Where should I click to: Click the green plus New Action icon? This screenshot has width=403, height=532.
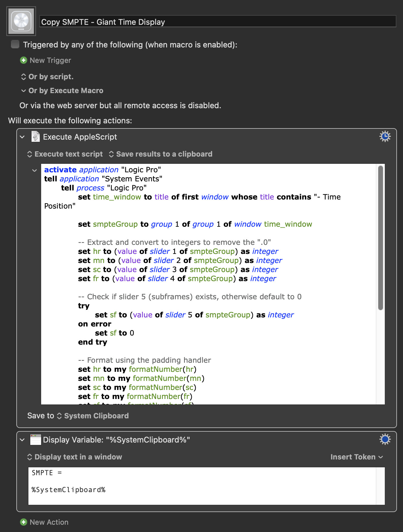tap(23, 522)
